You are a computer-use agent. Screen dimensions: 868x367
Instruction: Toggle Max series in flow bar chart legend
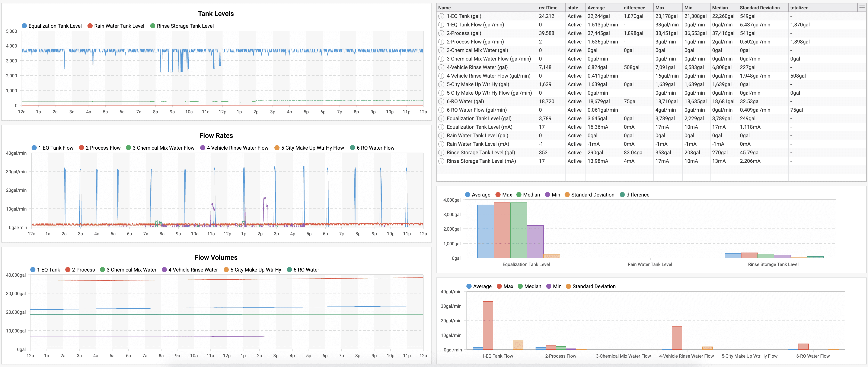(x=505, y=286)
